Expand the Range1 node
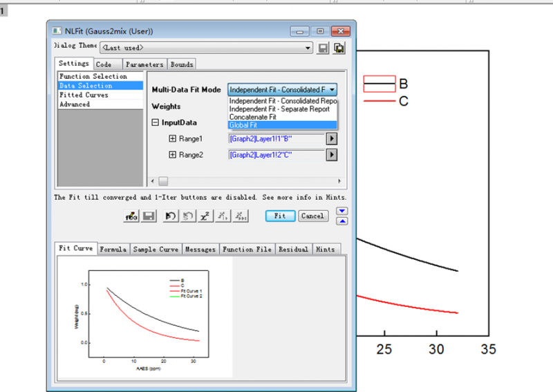 [x=172, y=139]
